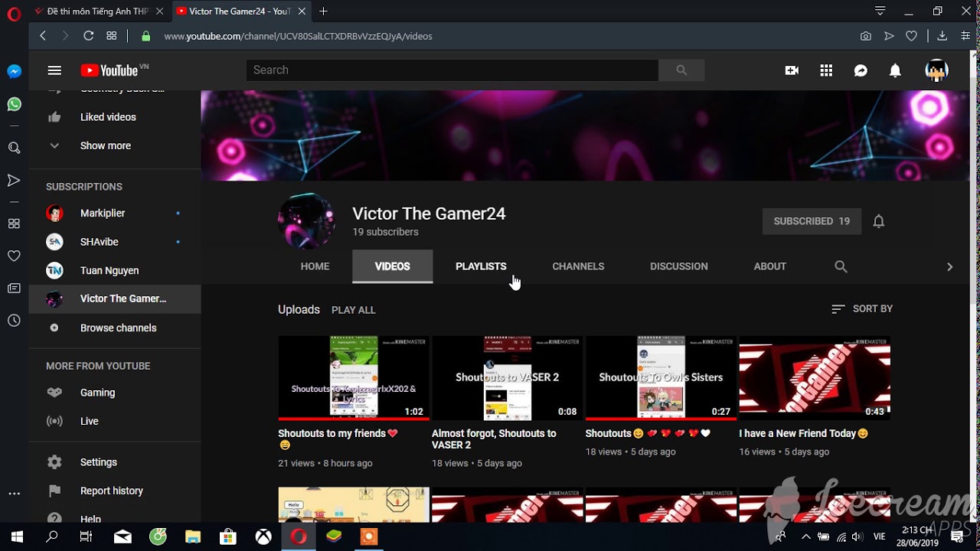Open the Opera menu logo
Image resolution: width=980 pixels, height=551 pixels.
[14, 14]
